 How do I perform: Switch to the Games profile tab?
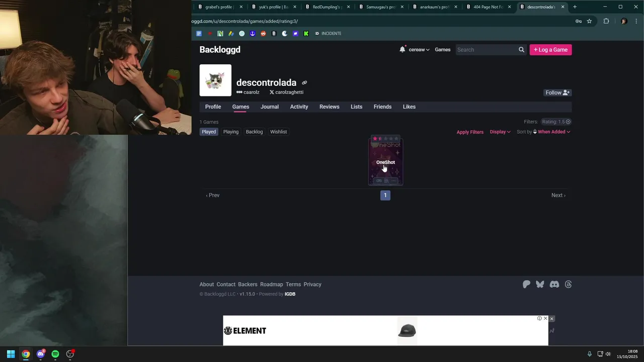click(x=240, y=107)
